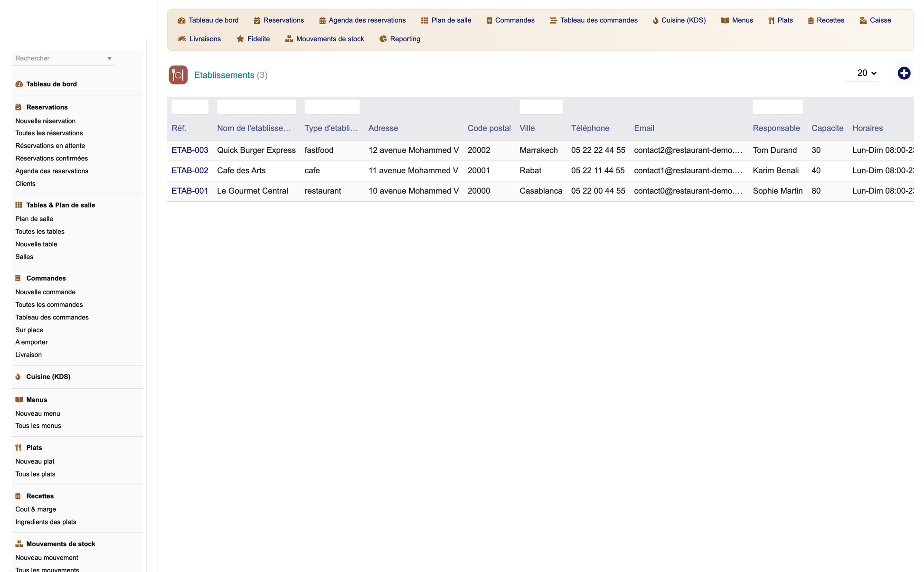Click the Plats utensils icon in top bar
924x572 pixels.
[x=771, y=20]
